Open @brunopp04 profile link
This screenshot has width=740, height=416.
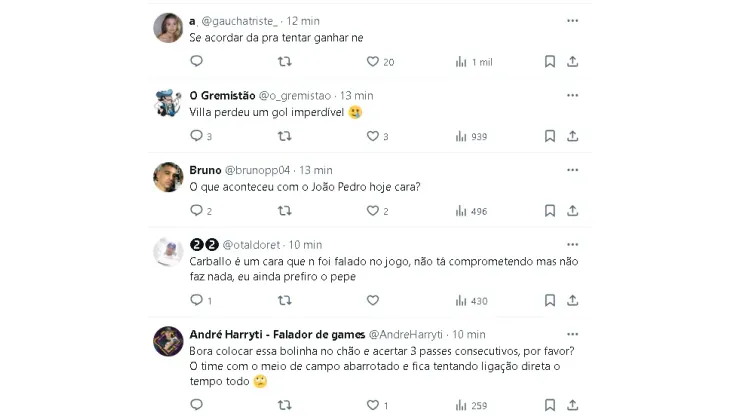coord(260,170)
